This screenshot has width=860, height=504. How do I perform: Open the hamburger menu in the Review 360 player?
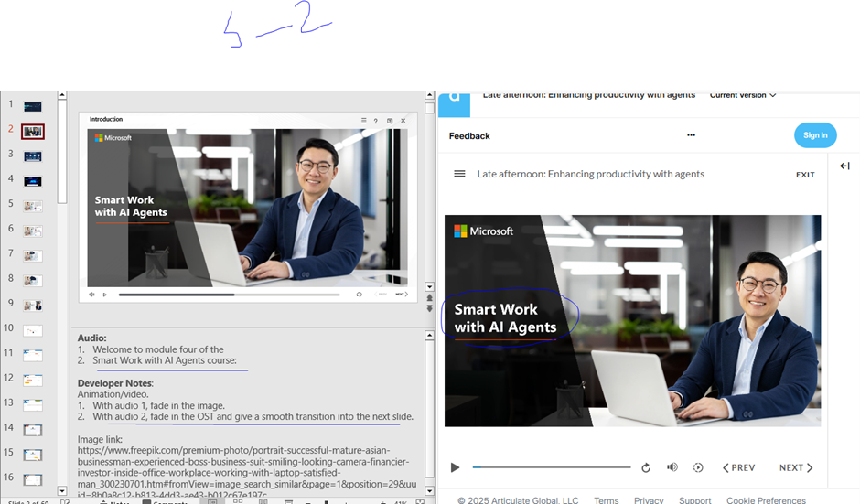[x=459, y=174]
